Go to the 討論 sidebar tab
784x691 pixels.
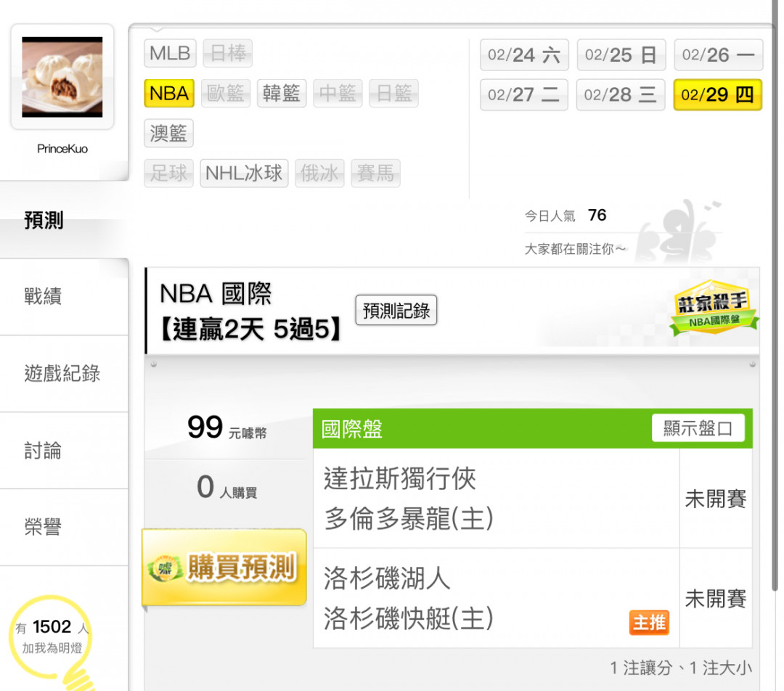coord(64,451)
